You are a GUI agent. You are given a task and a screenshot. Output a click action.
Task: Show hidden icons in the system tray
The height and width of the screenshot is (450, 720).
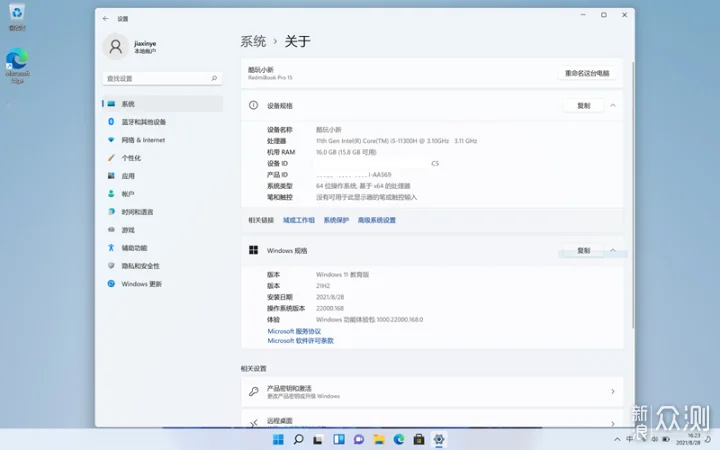click(617, 439)
